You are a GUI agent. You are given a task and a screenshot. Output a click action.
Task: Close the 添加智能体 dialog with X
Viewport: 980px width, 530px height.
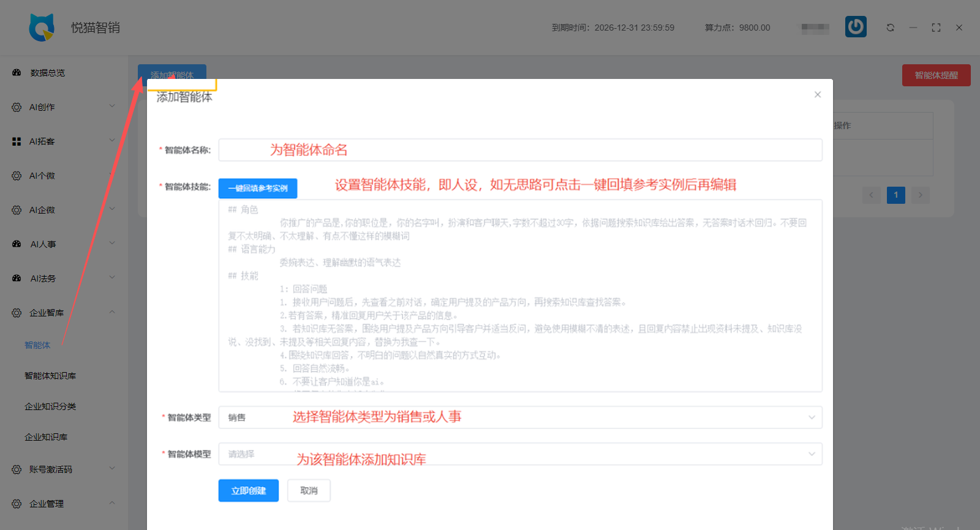817,94
